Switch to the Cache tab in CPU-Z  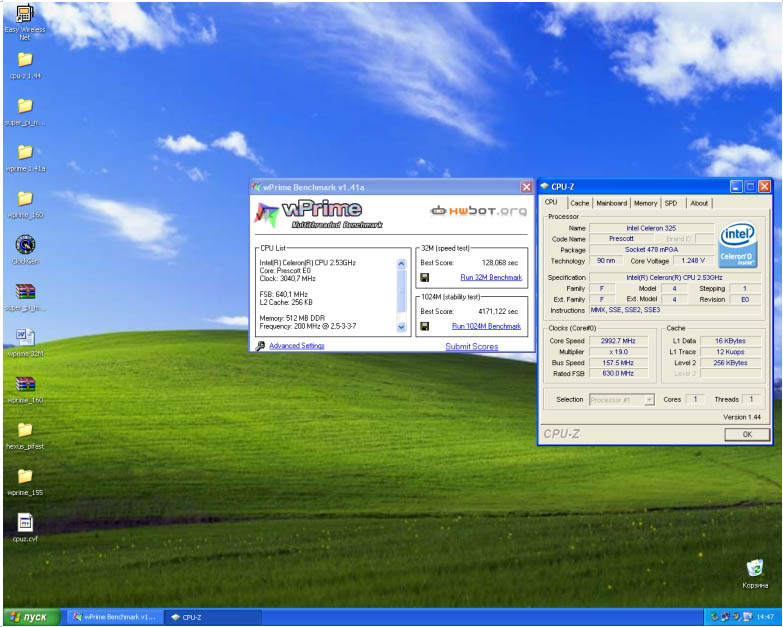(580, 203)
